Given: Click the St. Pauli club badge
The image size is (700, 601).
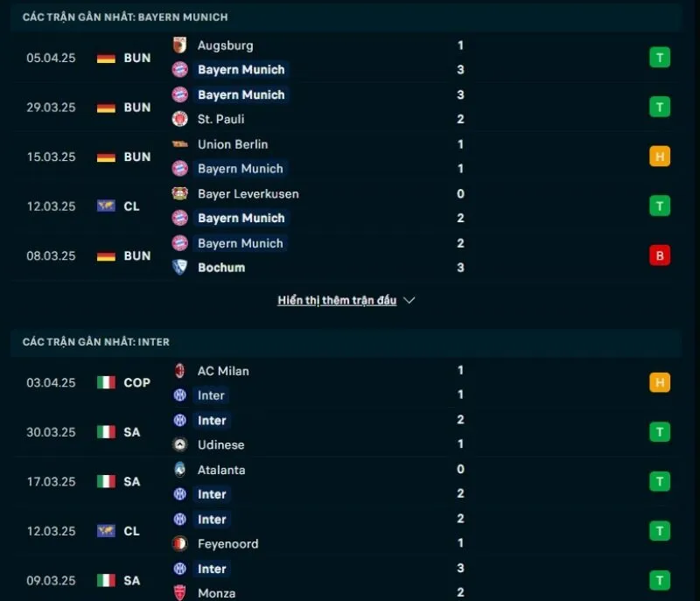Looking at the screenshot, I should (x=180, y=119).
